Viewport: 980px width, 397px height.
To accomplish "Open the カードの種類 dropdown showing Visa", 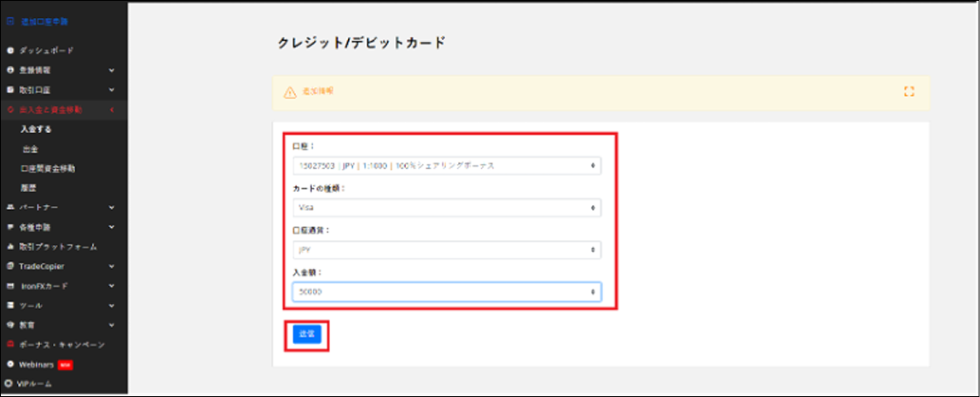I will [x=446, y=207].
